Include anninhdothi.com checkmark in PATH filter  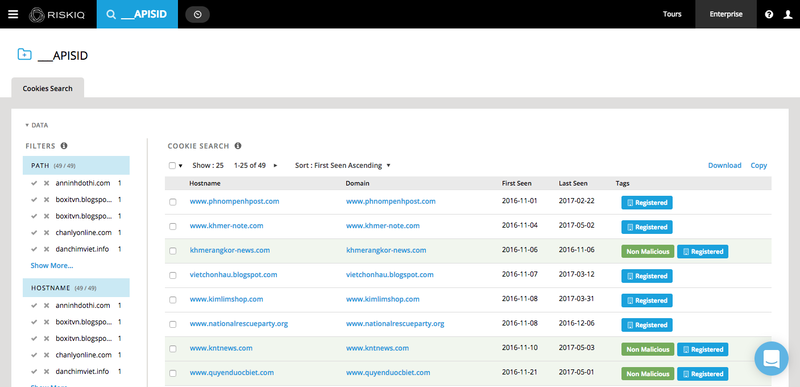click(34, 183)
